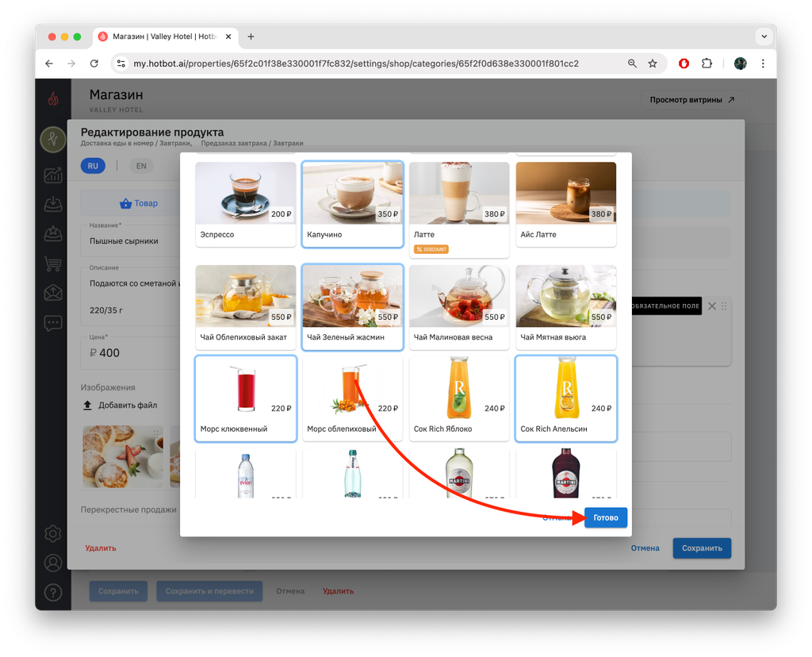The image size is (812, 657).
Task: Click the red Opera-style extension icon
Action: pyautogui.click(x=684, y=63)
